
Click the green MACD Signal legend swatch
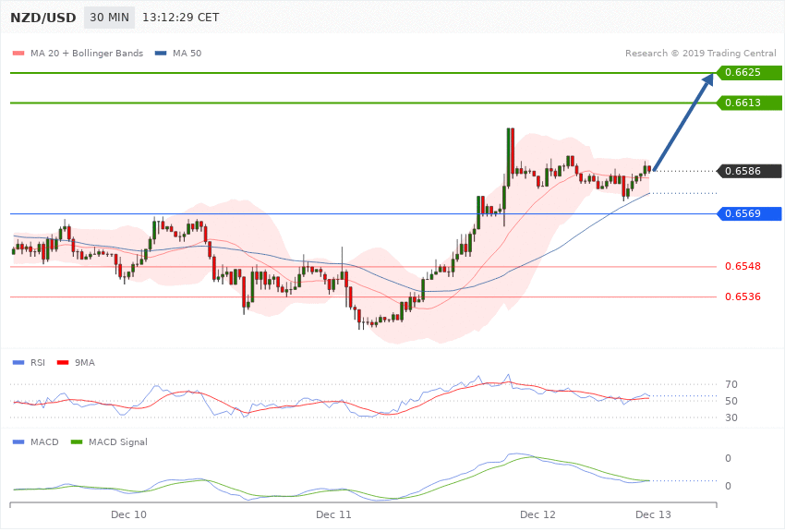click(77, 441)
